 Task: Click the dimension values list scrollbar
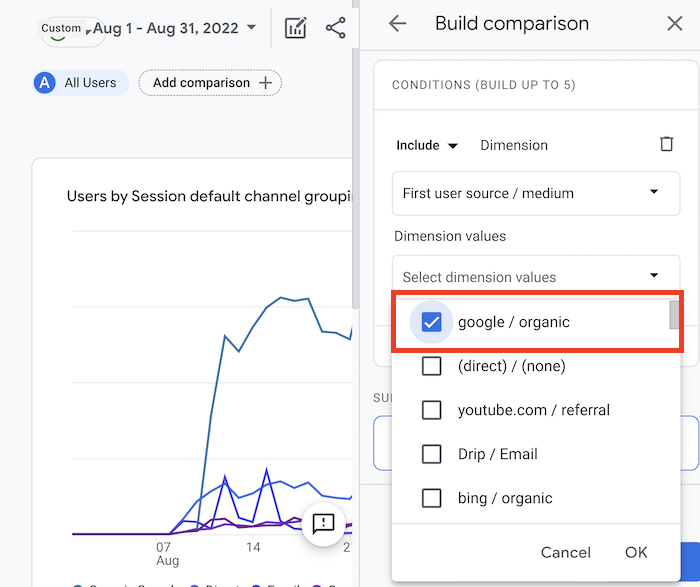675,316
